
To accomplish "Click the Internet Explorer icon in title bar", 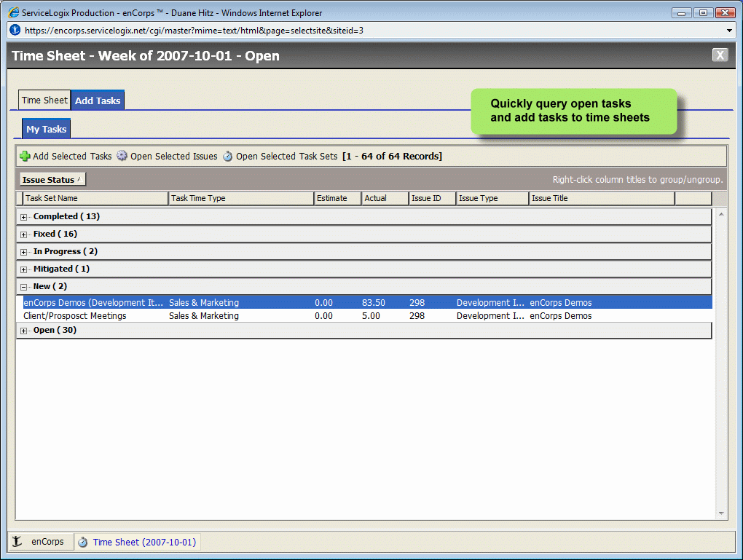I will [x=14, y=13].
